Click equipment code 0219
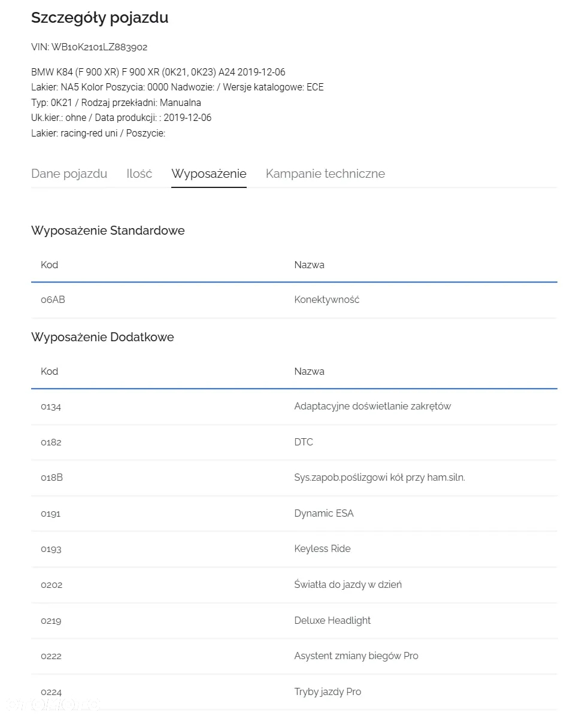588x716 pixels. [x=51, y=621]
